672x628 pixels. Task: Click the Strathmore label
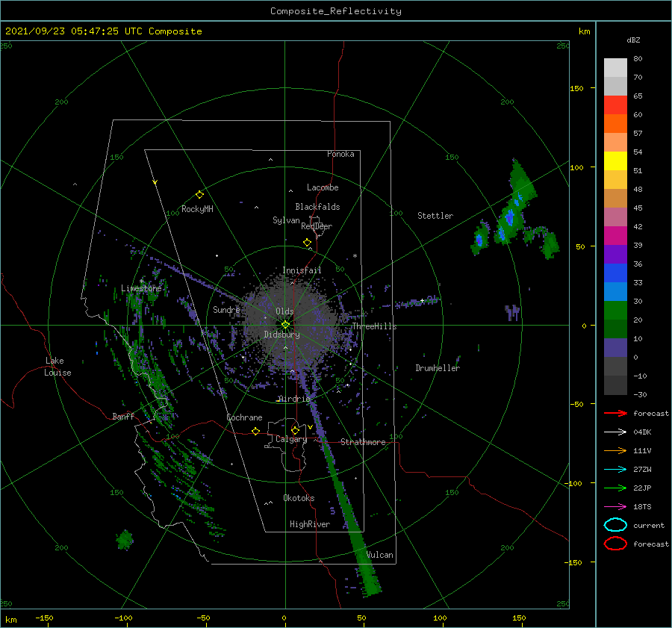click(x=363, y=442)
